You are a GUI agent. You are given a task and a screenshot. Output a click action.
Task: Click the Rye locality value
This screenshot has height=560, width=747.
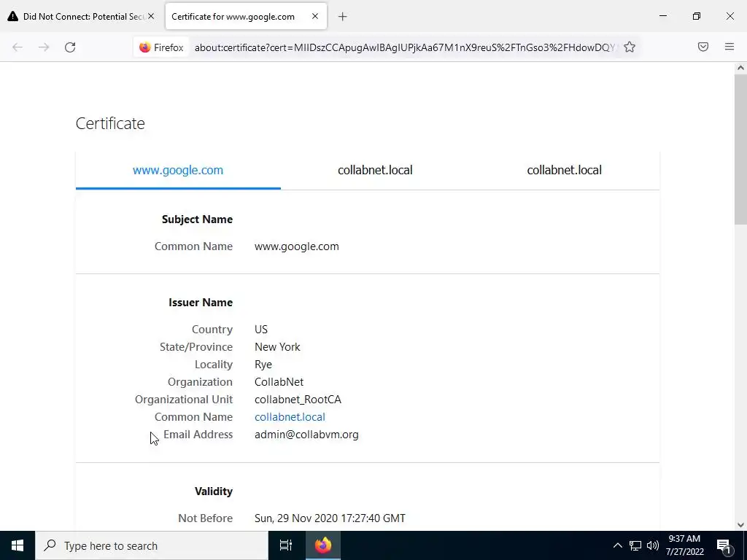click(263, 365)
